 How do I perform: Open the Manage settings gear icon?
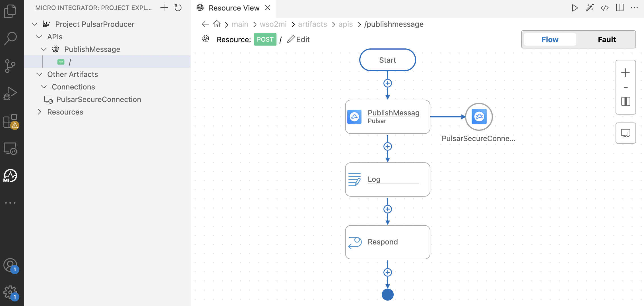11,293
